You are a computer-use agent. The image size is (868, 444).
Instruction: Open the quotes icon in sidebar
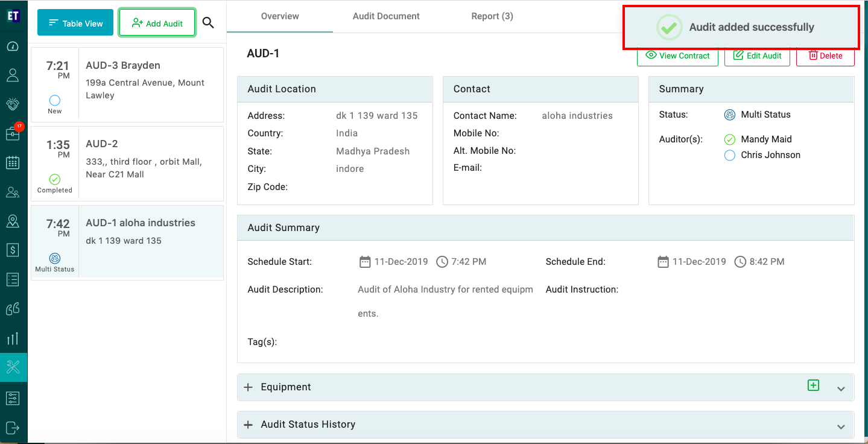tap(13, 309)
